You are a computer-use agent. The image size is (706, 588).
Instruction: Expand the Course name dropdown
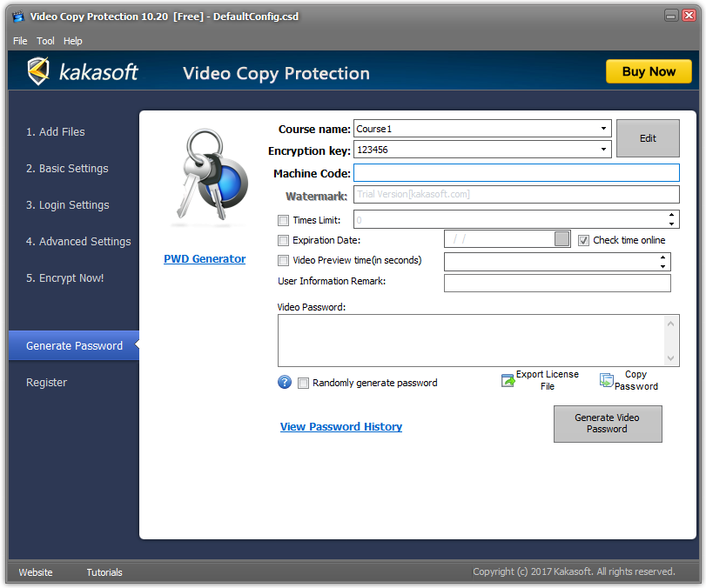pyautogui.click(x=603, y=129)
